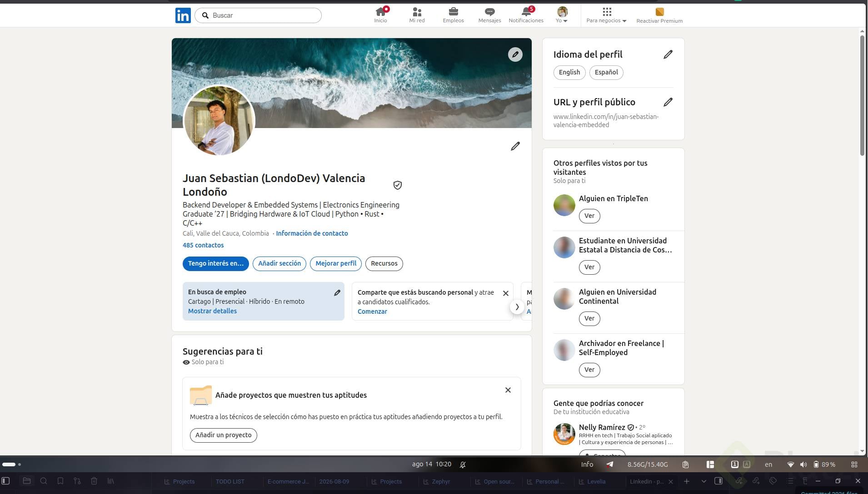Image resolution: width=868 pixels, height=494 pixels.
Task: Click Tengo interés en... button
Action: (216, 264)
